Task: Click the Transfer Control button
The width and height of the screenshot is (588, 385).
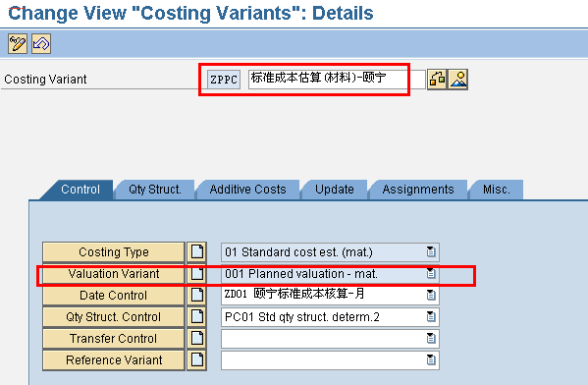Action: point(114,339)
